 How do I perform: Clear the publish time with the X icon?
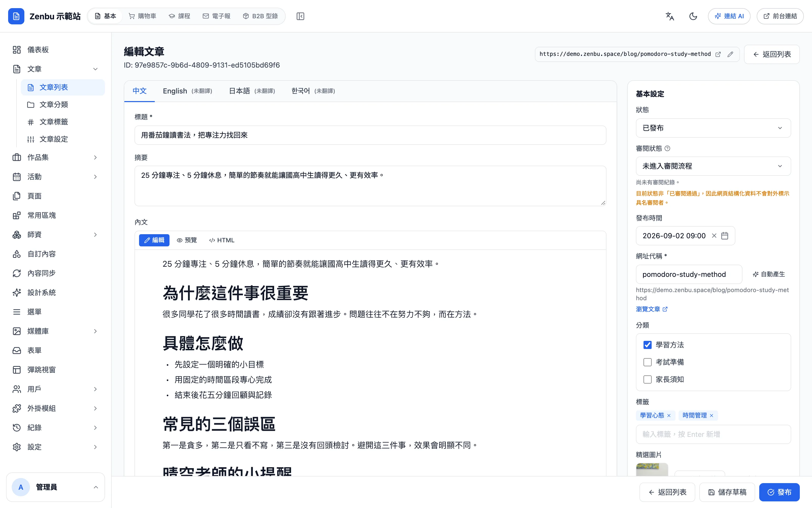714,235
